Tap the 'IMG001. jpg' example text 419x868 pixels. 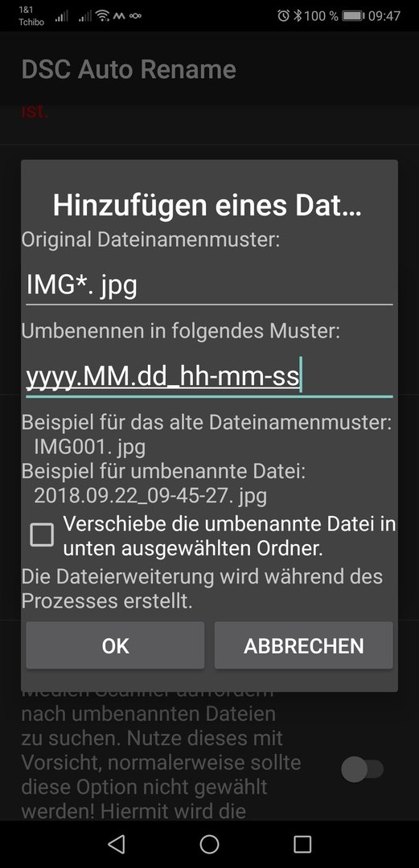90,447
